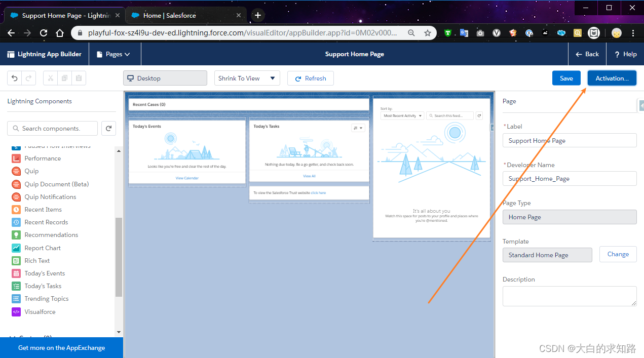Select the Recent Records component icon

pyautogui.click(x=16, y=222)
